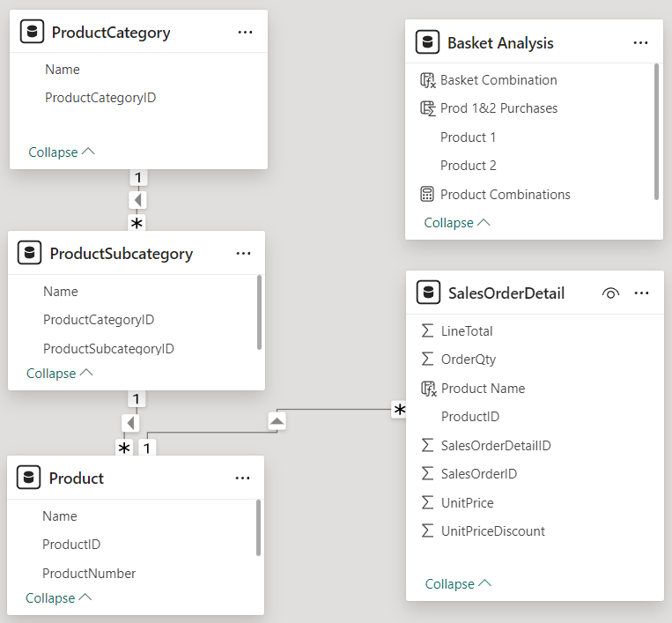
Task: Select the ProductNumber field in Product table
Action: coord(89,574)
